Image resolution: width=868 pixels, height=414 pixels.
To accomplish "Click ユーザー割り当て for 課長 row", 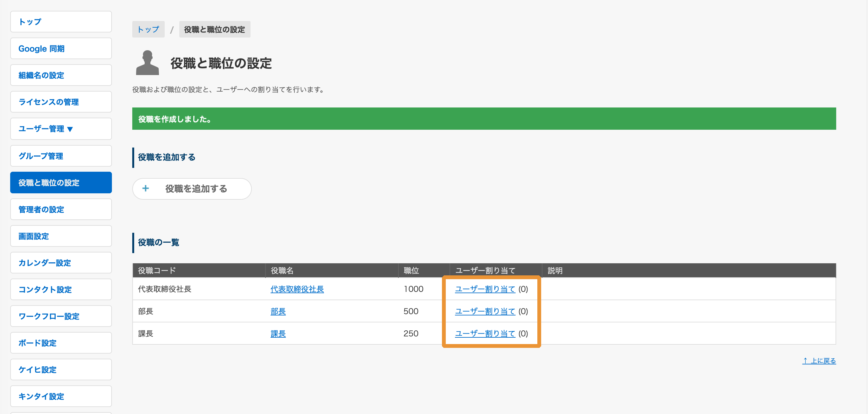I will pos(485,334).
